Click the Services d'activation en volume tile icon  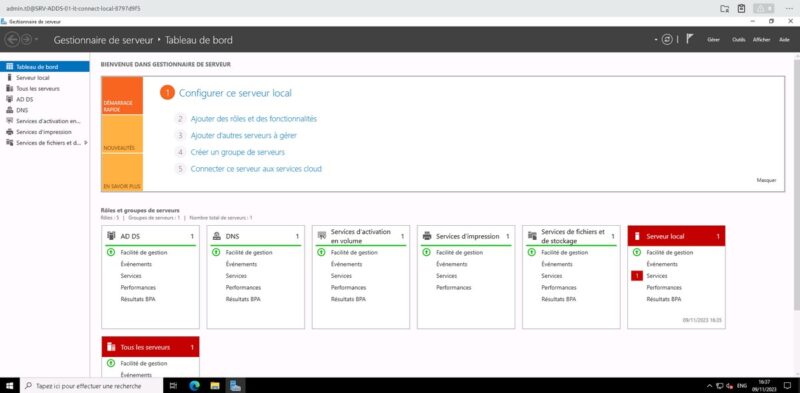coord(321,236)
